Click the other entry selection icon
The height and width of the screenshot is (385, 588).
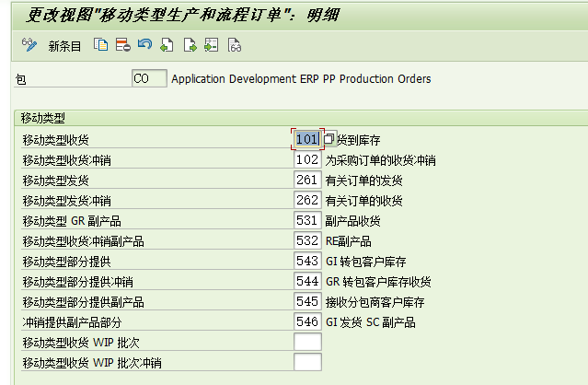point(212,44)
